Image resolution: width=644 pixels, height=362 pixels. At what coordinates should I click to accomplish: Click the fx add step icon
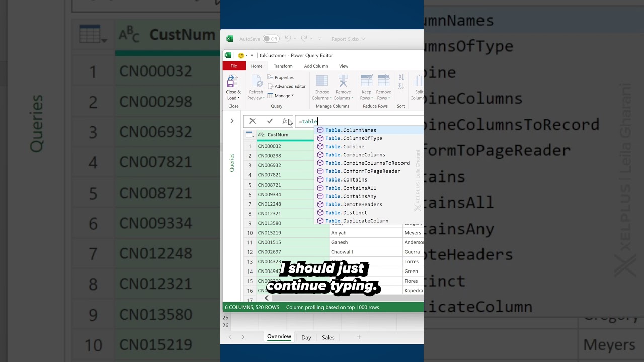(285, 121)
